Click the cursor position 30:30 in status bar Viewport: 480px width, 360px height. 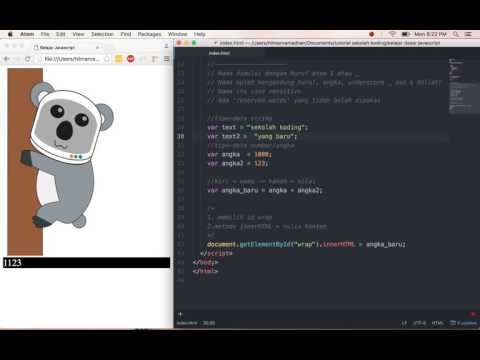[209, 323]
